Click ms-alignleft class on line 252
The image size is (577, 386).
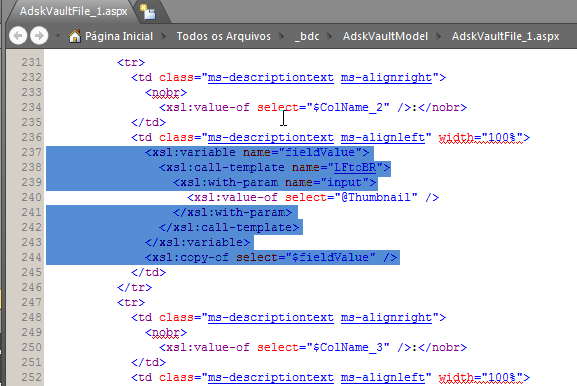pyautogui.click(x=383, y=377)
